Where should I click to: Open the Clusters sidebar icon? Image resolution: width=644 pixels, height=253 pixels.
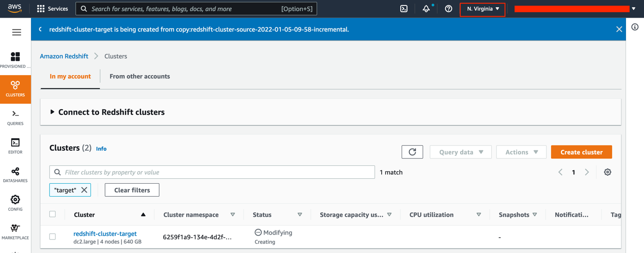[15, 89]
